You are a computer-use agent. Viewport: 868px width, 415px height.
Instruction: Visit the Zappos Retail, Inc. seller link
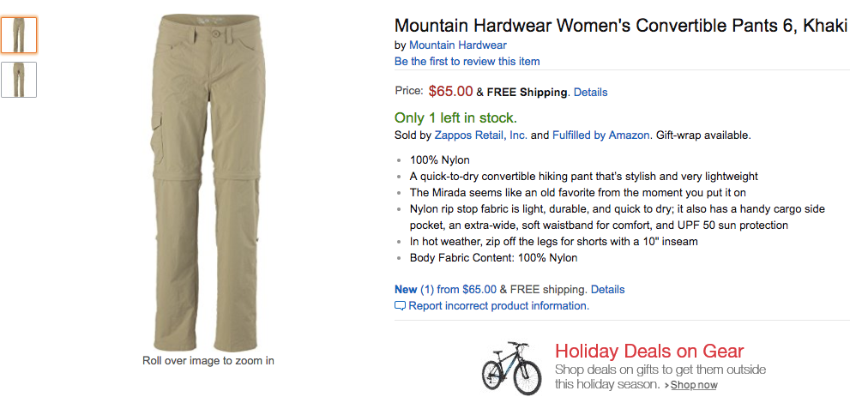(480, 135)
